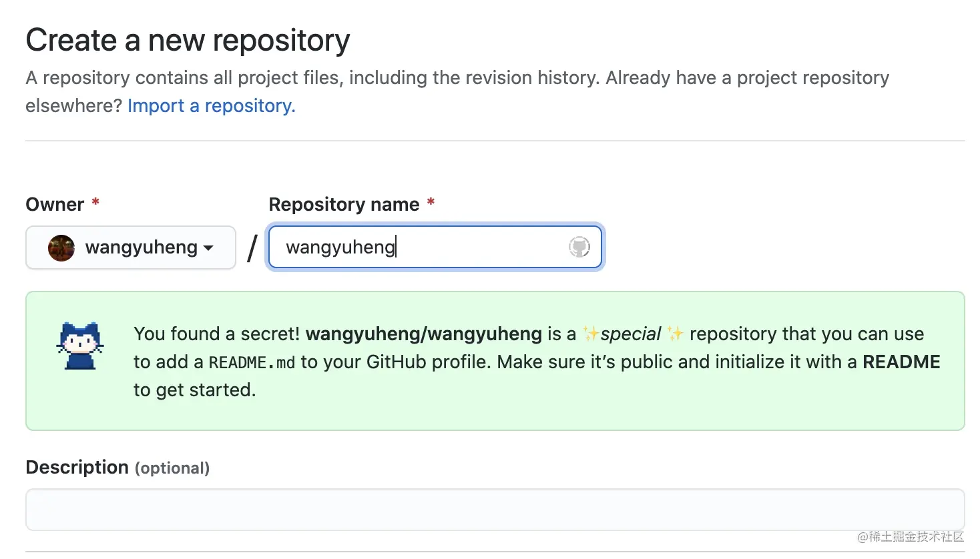Click the 'Owner' field label
Screen dimensions: 980x559
tap(55, 204)
